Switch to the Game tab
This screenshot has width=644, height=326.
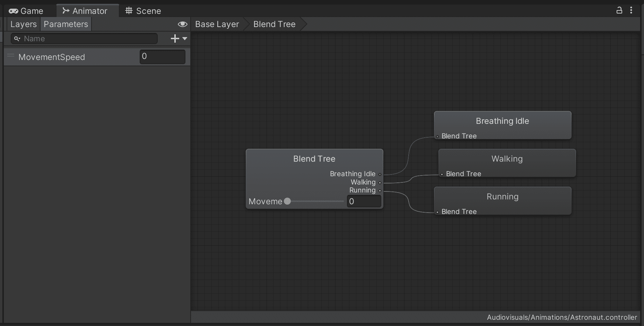point(26,11)
